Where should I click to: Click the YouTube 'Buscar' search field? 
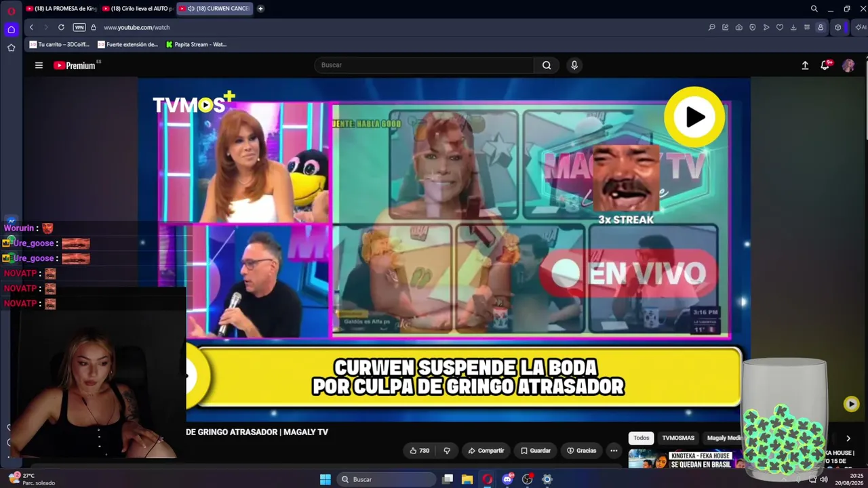pos(424,65)
